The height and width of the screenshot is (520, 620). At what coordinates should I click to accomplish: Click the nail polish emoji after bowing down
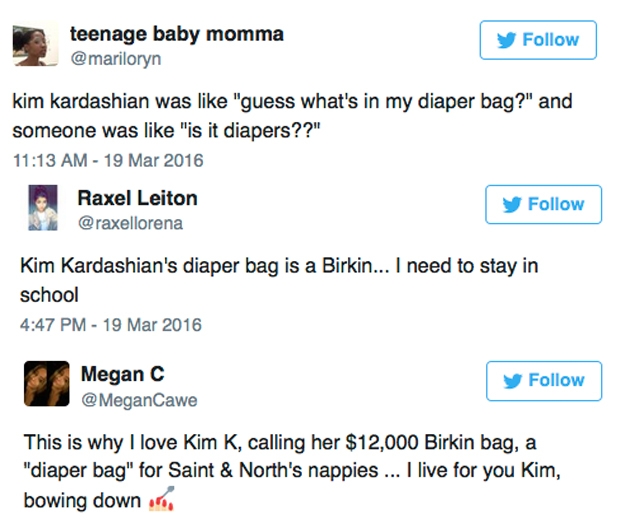pyautogui.click(x=161, y=499)
